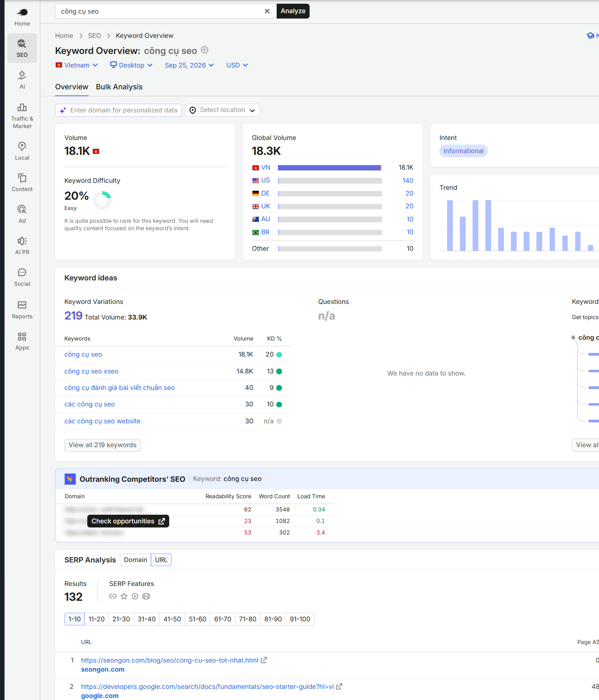Screen dimensions: 599x700
Task: Open the Sep 25, 2026 date dropdown
Action: (x=189, y=65)
